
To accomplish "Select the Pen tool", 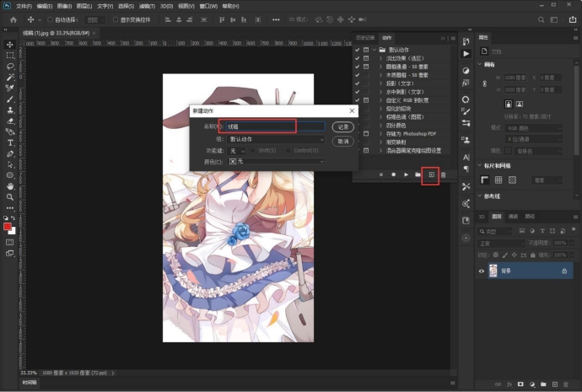I will [x=10, y=153].
